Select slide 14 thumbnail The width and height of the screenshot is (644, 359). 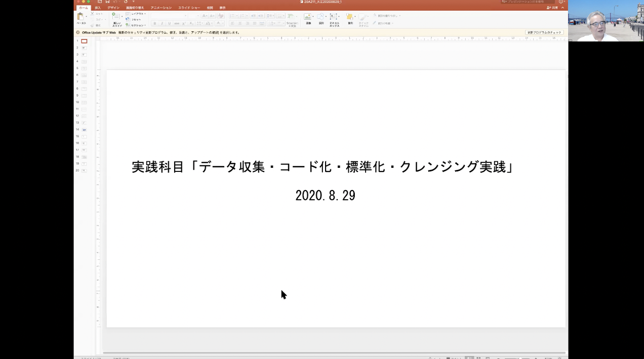click(84, 129)
